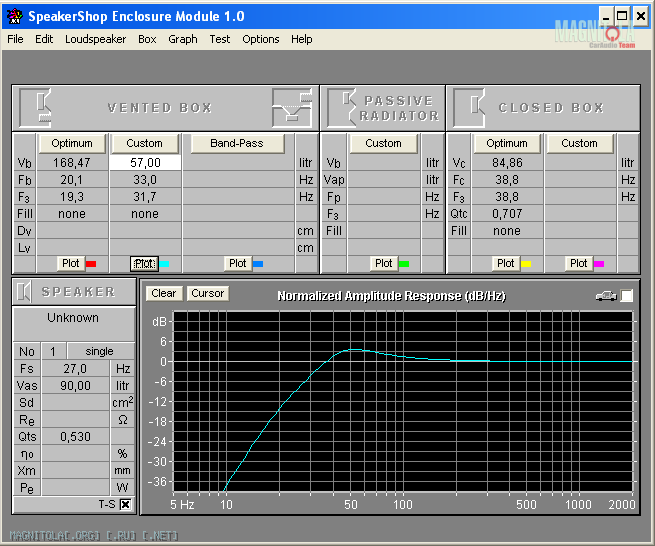Viewport: 655px width, 546px height.
Task: Click the Unknown speaker name field
Action: [74, 324]
